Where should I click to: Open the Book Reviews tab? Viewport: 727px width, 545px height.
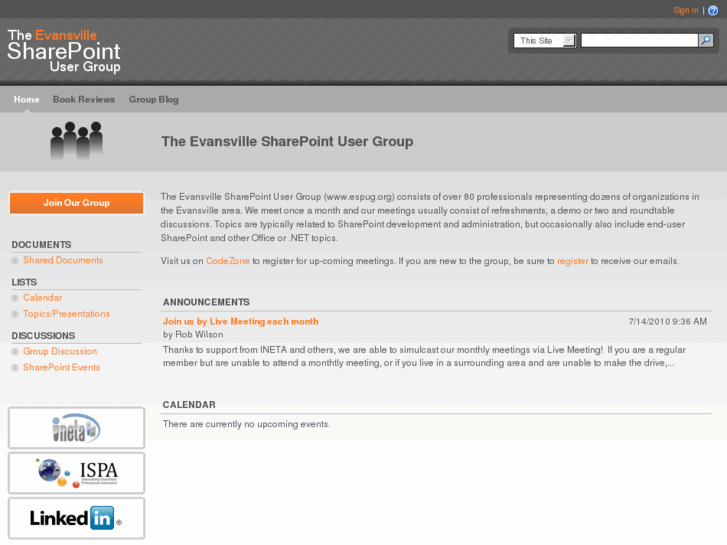(x=84, y=99)
